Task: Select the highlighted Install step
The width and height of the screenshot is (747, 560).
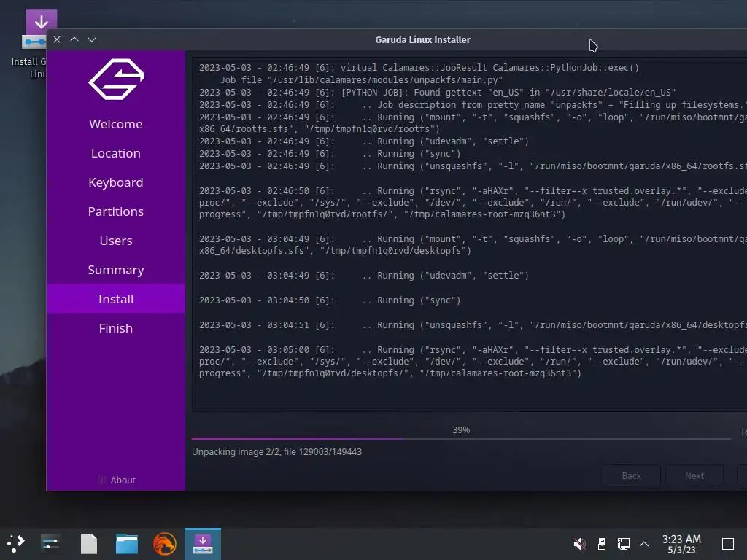Action: (116, 299)
